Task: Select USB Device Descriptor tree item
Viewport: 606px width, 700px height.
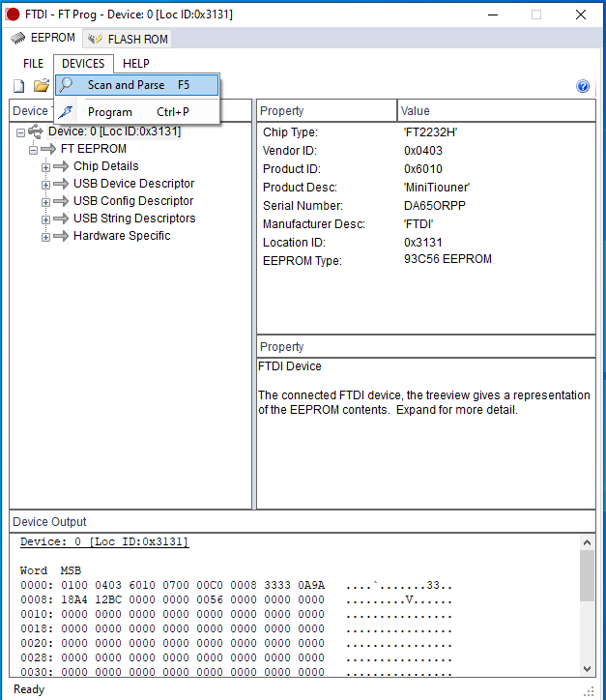Action: coord(134,184)
